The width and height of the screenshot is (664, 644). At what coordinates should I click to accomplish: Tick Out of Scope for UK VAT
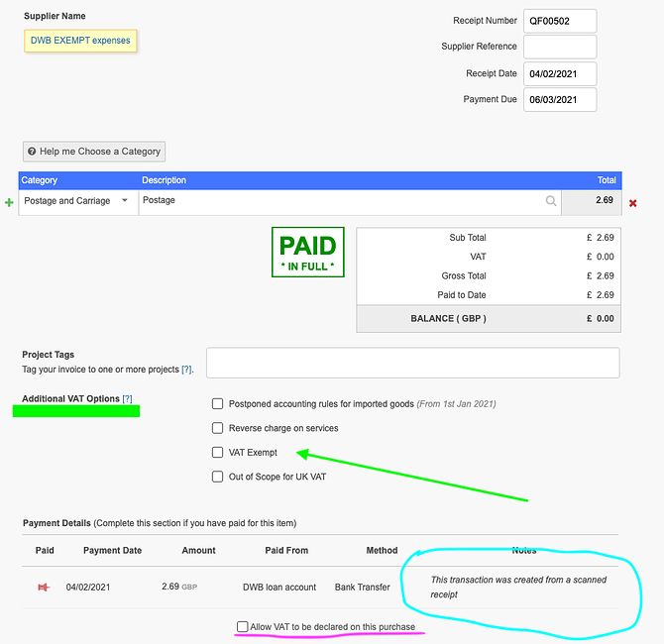(217, 477)
